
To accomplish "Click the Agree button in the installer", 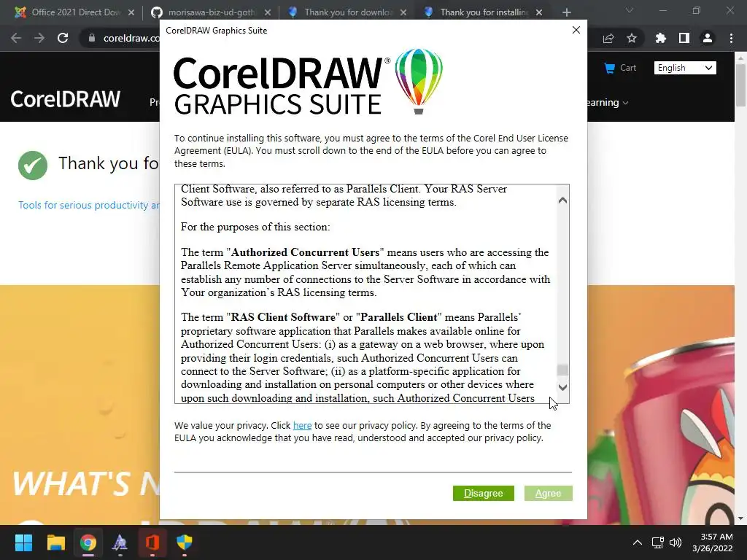I will tap(548, 494).
